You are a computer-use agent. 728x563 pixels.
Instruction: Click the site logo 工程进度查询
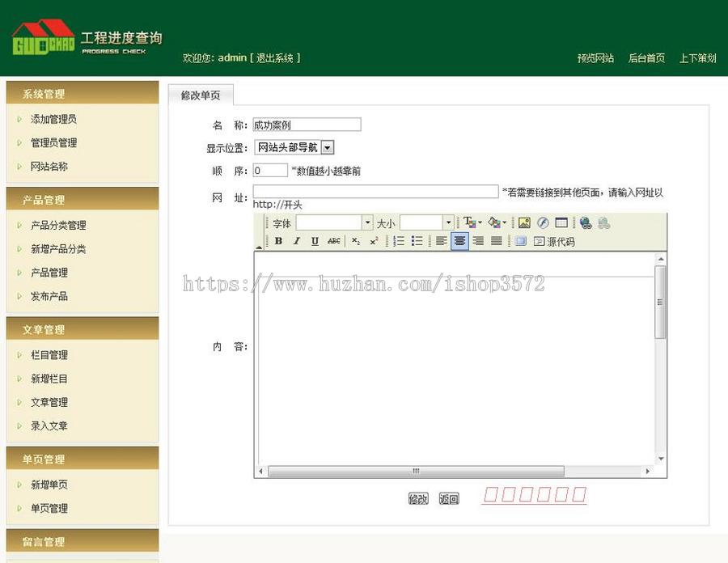(x=87, y=38)
